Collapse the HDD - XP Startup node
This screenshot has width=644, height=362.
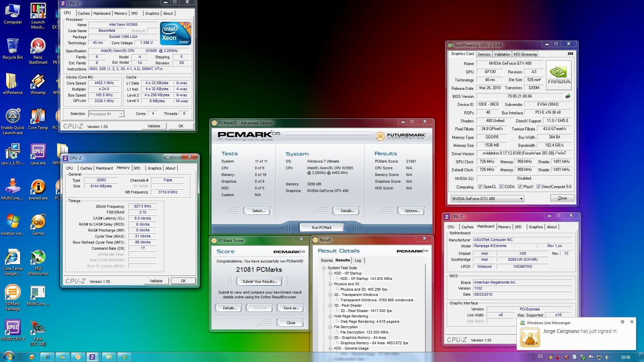[330, 273]
